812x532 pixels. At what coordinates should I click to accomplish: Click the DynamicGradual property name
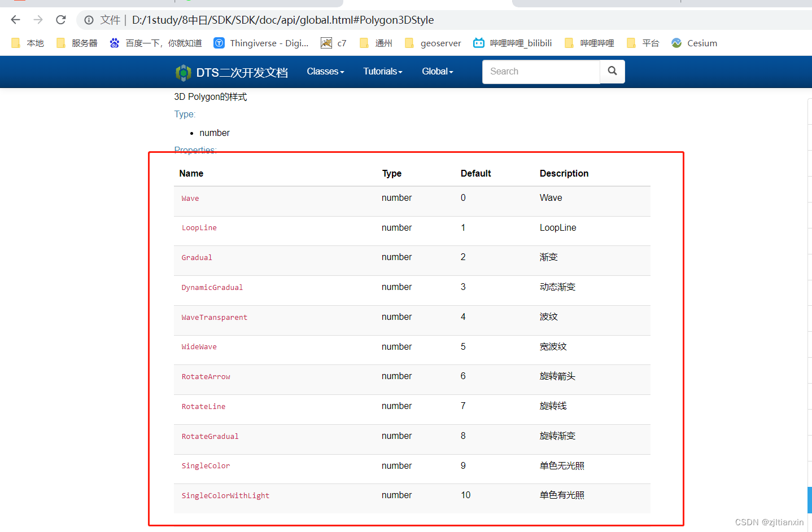[x=212, y=288]
